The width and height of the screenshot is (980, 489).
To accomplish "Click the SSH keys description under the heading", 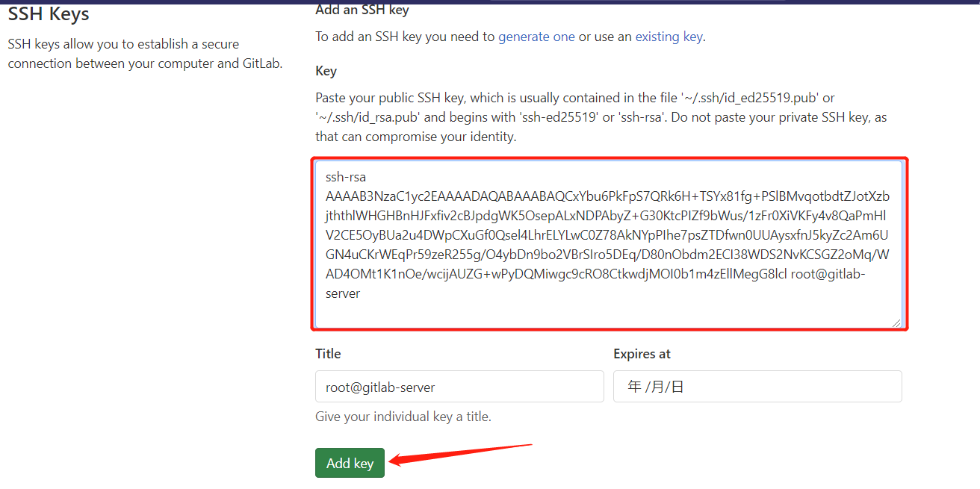I will coord(146,54).
